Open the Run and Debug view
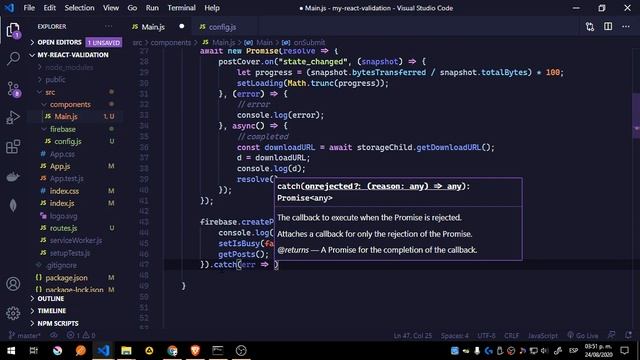 tap(13, 118)
